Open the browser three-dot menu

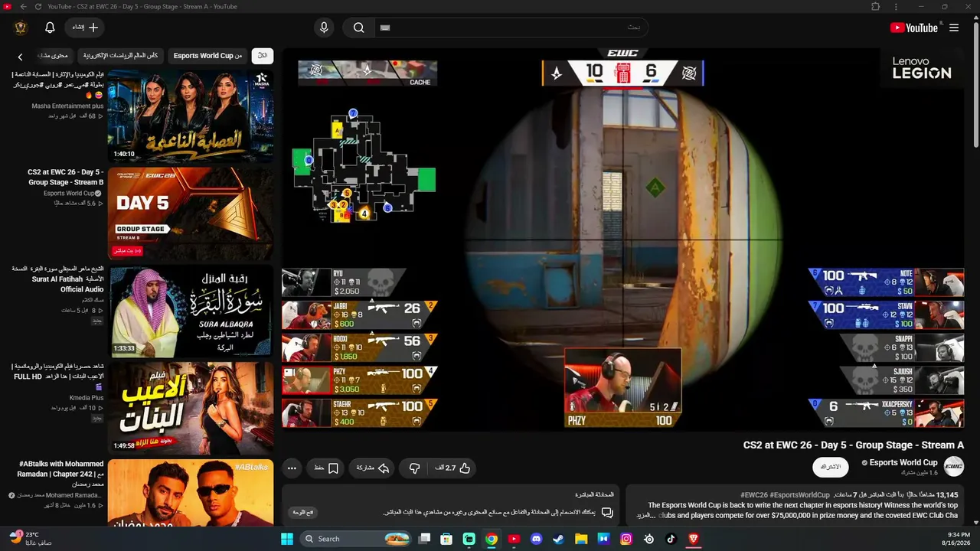(896, 7)
